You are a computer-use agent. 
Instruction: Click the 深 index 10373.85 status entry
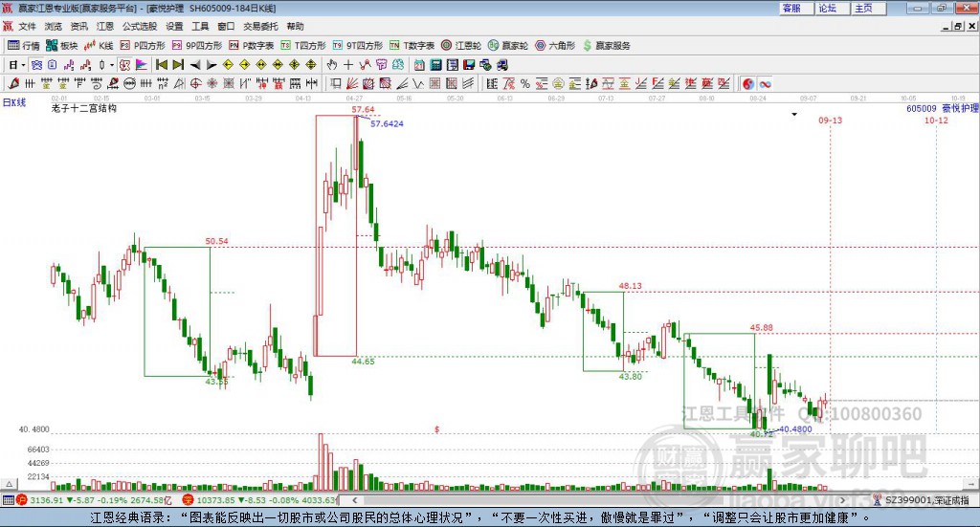(x=260, y=500)
